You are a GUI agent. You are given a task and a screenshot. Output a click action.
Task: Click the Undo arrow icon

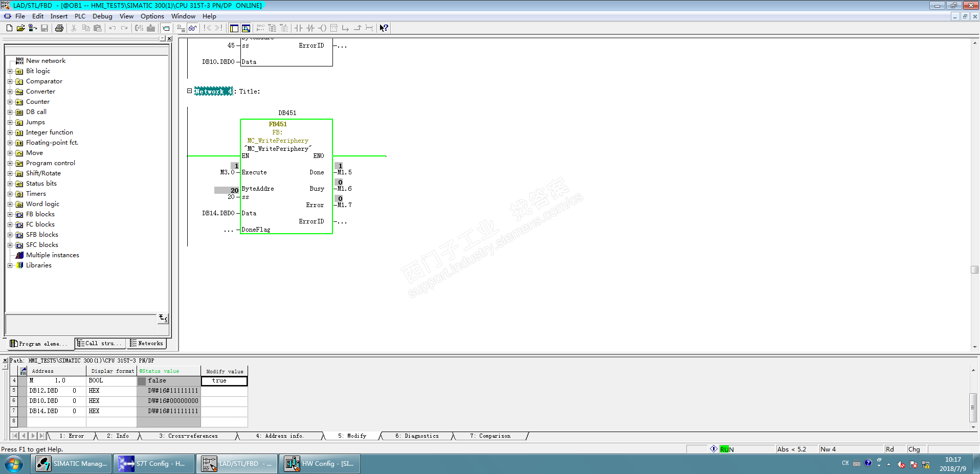113,28
